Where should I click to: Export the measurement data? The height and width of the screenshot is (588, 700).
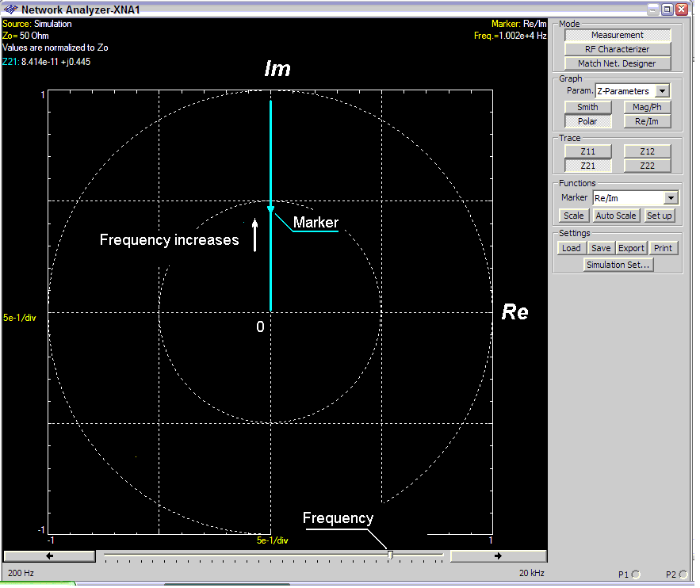coord(631,248)
